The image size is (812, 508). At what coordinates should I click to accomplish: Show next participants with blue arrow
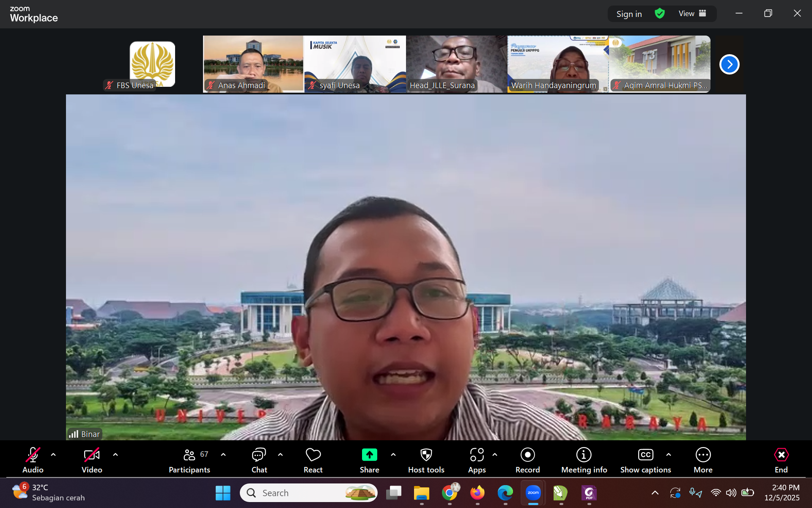[x=729, y=64]
